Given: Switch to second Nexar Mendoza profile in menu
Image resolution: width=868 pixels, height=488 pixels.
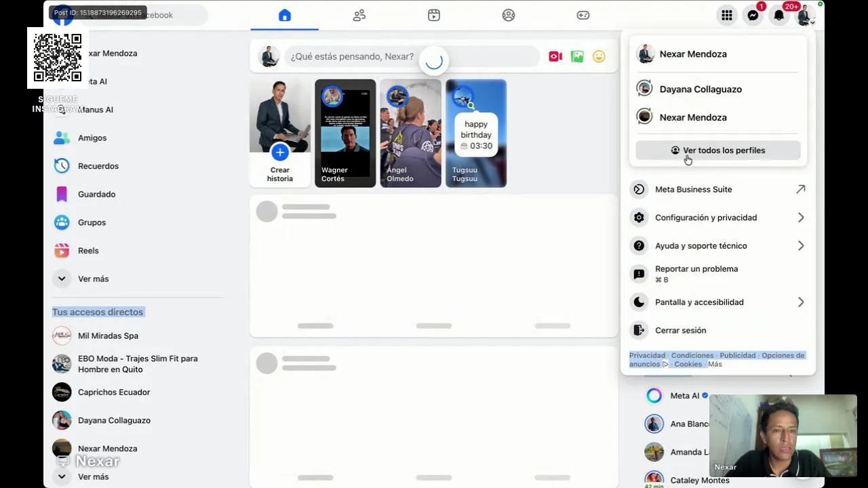Looking at the screenshot, I should pyautogui.click(x=718, y=117).
